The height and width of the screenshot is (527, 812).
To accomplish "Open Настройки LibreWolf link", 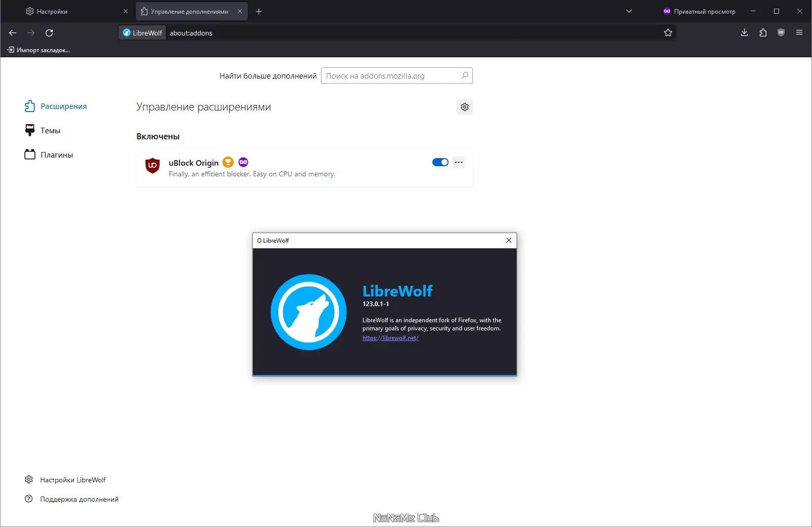I will [65, 480].
